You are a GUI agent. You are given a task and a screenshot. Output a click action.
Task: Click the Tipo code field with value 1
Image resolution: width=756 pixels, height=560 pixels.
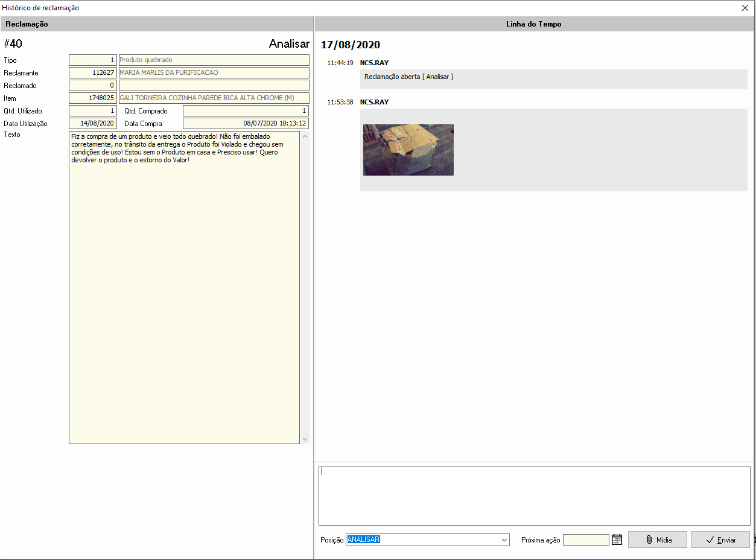pyautogui.click(x=93, y=60)
